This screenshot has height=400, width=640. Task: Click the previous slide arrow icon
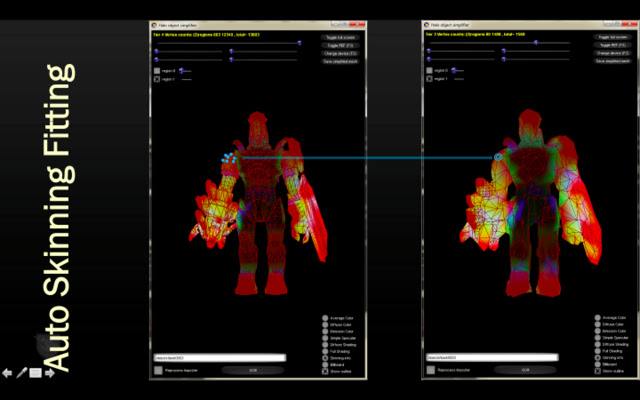[8, 373]
